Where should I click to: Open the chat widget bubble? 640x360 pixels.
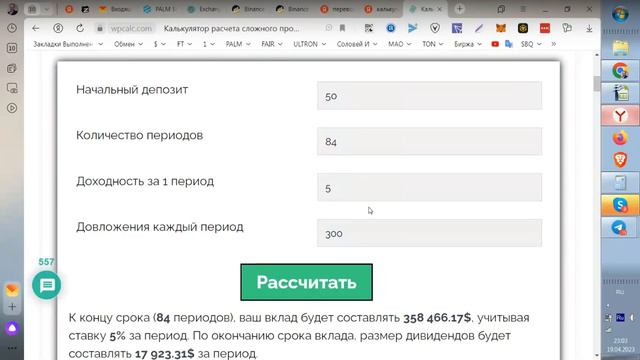(x=47, y=285)
